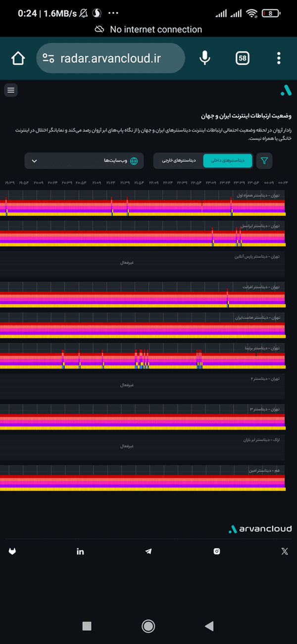This screenshot has height=644, width=297.
Task: Open the وب‌سایت‌ها dropdown
Action: 84,160
